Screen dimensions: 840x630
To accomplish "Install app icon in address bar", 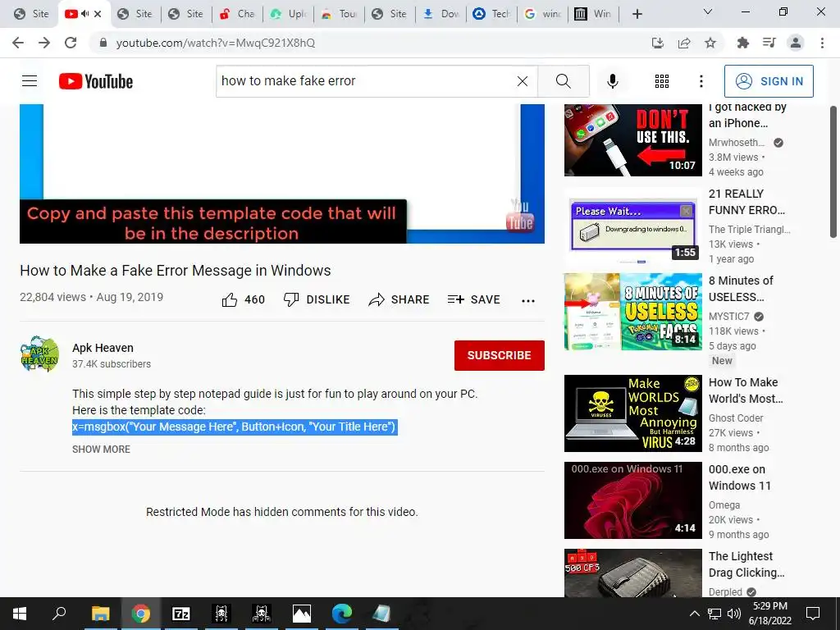I will pos(657,43).
